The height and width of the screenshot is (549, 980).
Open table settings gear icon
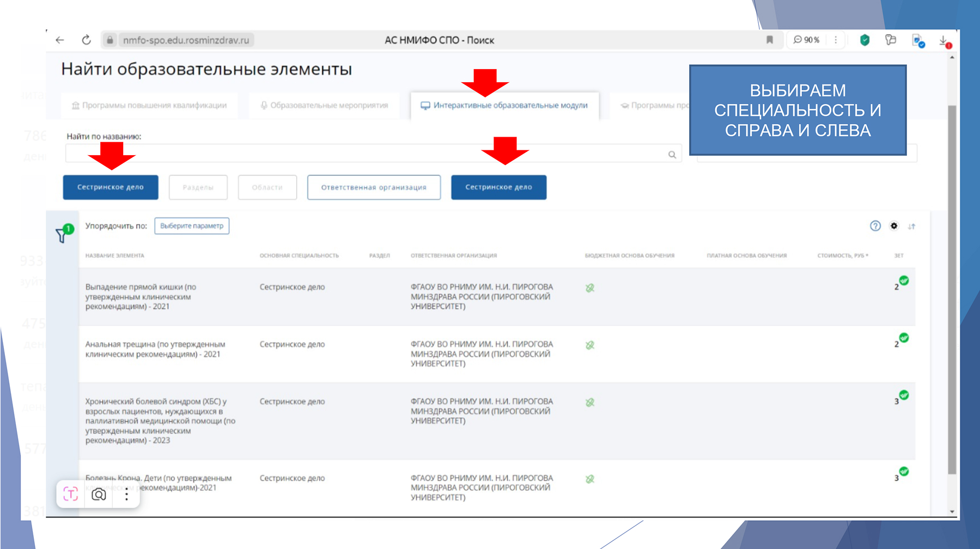[x=894, y=226]
